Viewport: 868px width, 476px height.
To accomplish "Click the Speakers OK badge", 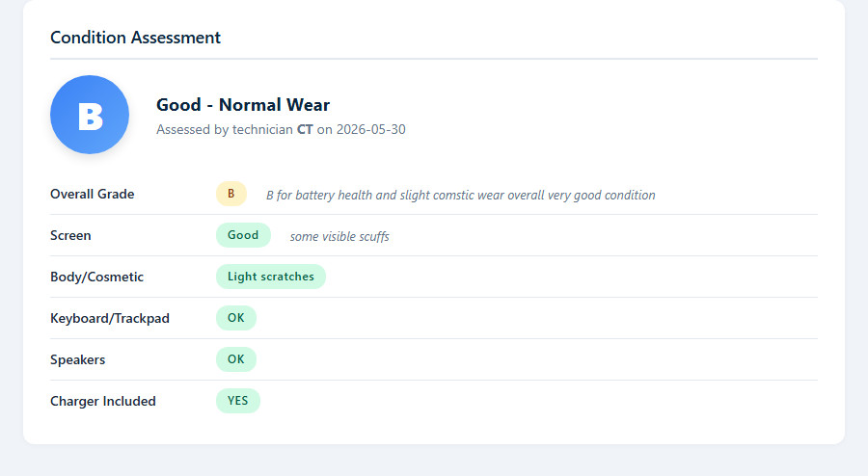I will [x=236, y=359].
